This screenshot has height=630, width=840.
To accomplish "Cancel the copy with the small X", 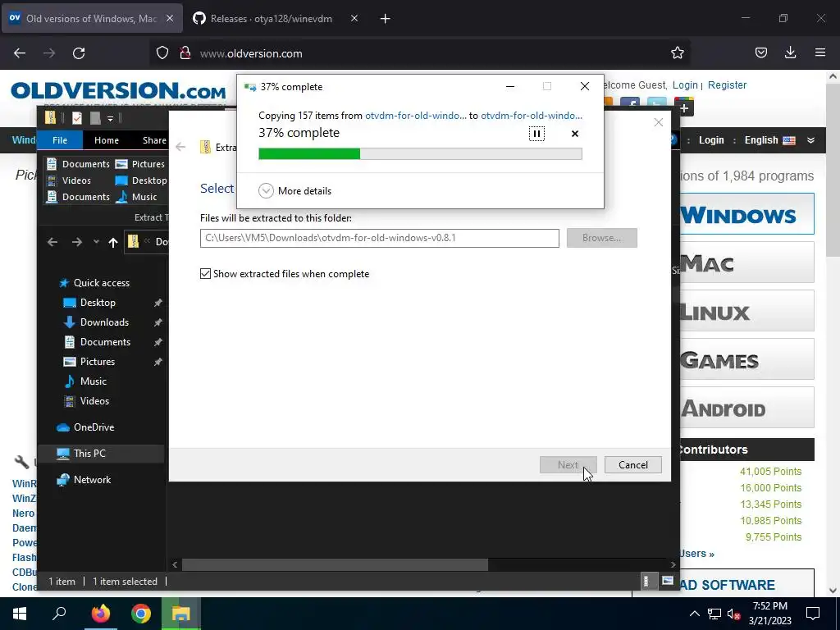I will click(575, 134).
